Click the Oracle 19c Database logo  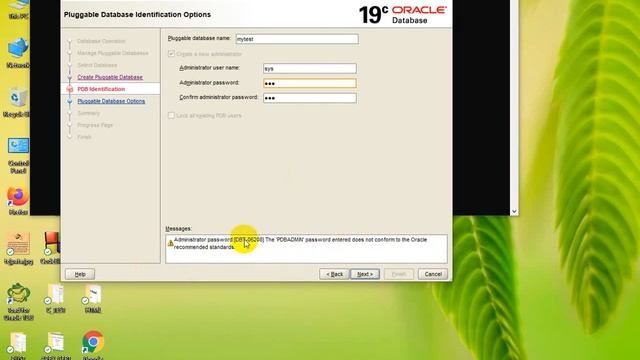pyautogui.click(x=402, y=15)
